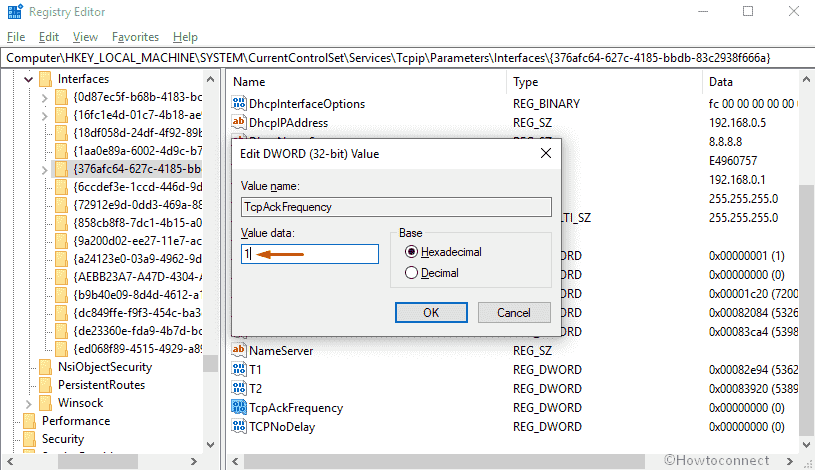Open the Edit menu
Screen dimensions: 815x470
point(49,37)
